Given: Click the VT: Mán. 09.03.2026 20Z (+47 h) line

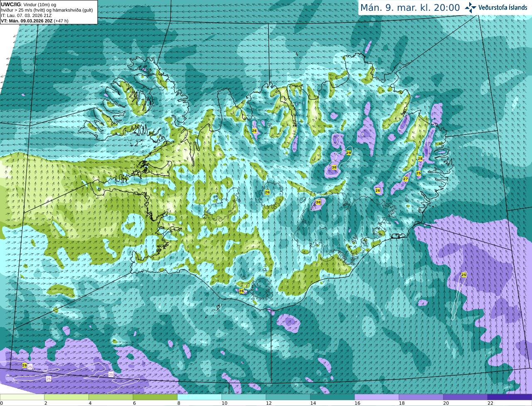Looking at the screenshot, I should pos(34,21).
